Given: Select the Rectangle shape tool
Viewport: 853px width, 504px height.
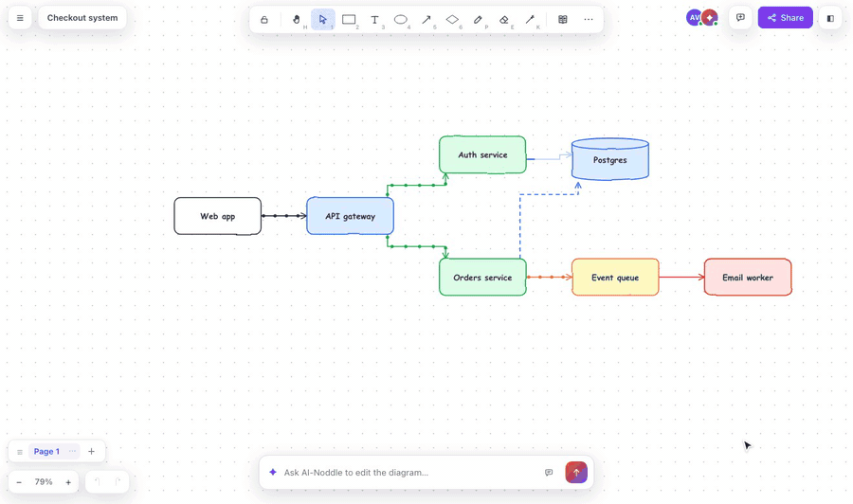Looking at the screenshot, I should 349,20.
